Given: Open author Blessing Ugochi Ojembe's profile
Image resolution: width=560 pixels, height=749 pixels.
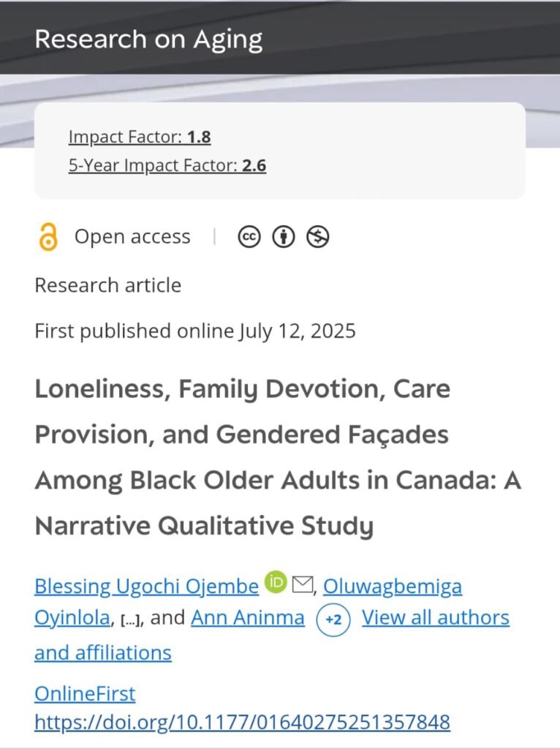Looking at the screenshot, I should (x=146, y=586).
